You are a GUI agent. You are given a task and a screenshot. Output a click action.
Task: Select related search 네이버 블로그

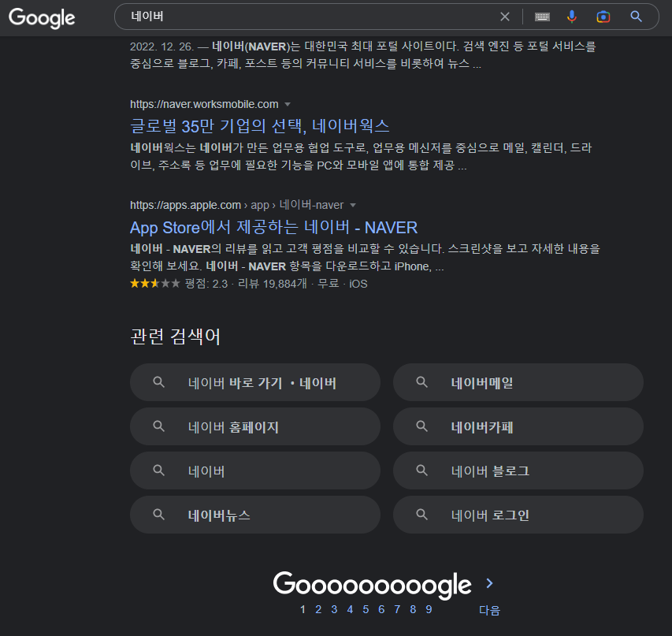[x=518, y=470]
